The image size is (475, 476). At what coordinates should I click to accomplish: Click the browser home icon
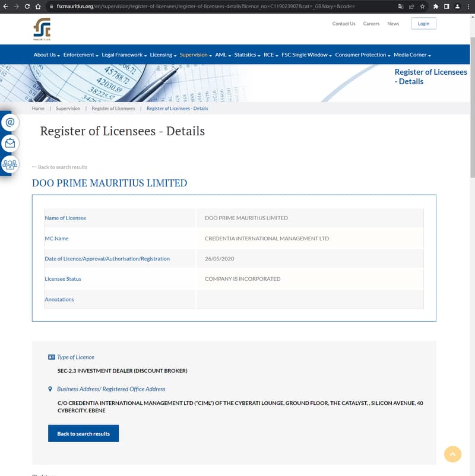pos(38,6)
